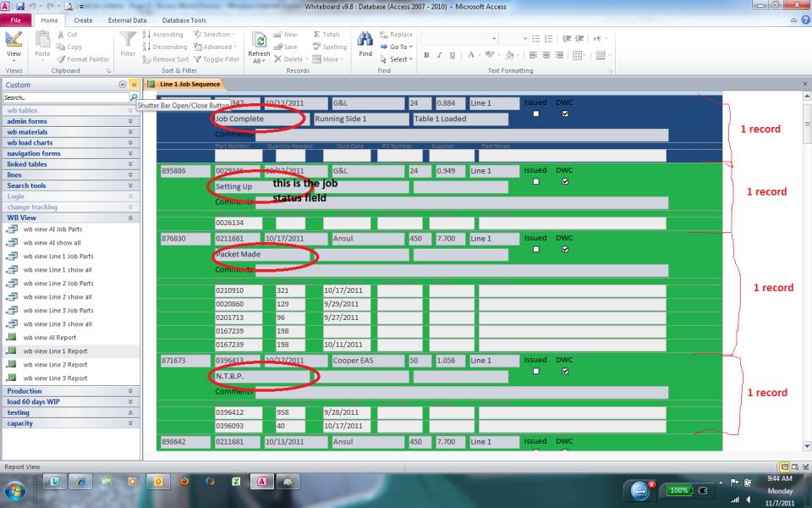Image resolution: width=812 pixels, height=508 pixels.
Task: Open the File tab
Action: pos(16,20)
